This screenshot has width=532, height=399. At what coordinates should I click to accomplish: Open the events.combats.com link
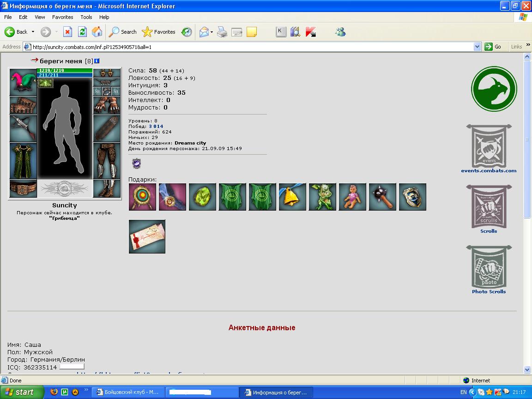click(x=489, y=171)
